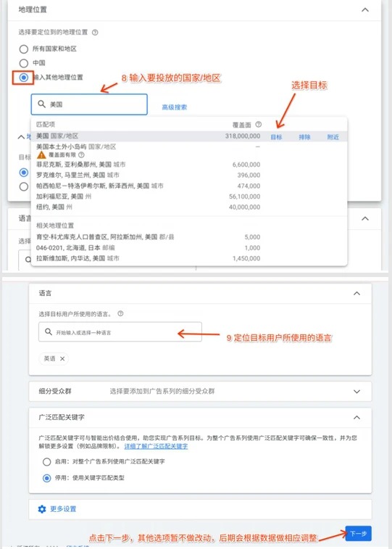Click the blue gear icon for 更多设置

click(42, 508)
